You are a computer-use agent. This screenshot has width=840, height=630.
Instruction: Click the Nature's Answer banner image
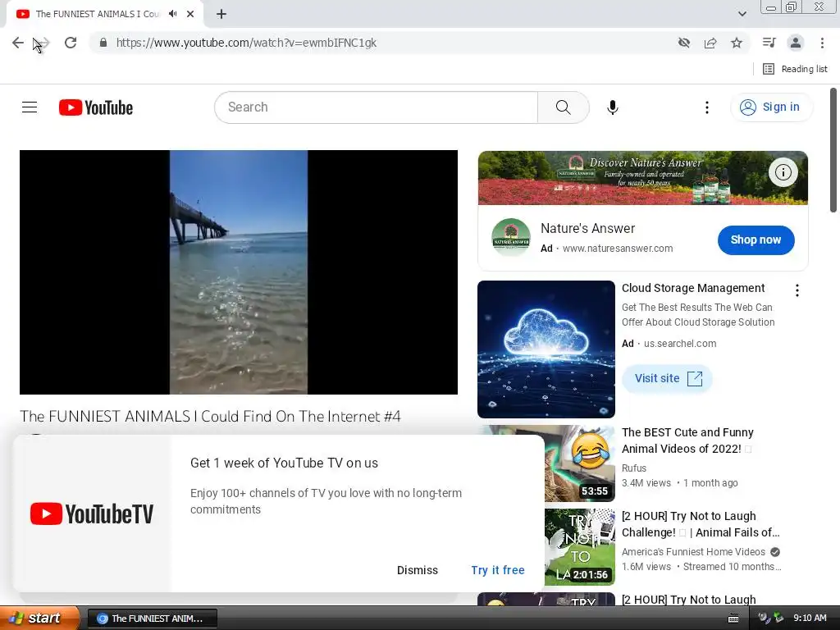coord(642,178)
